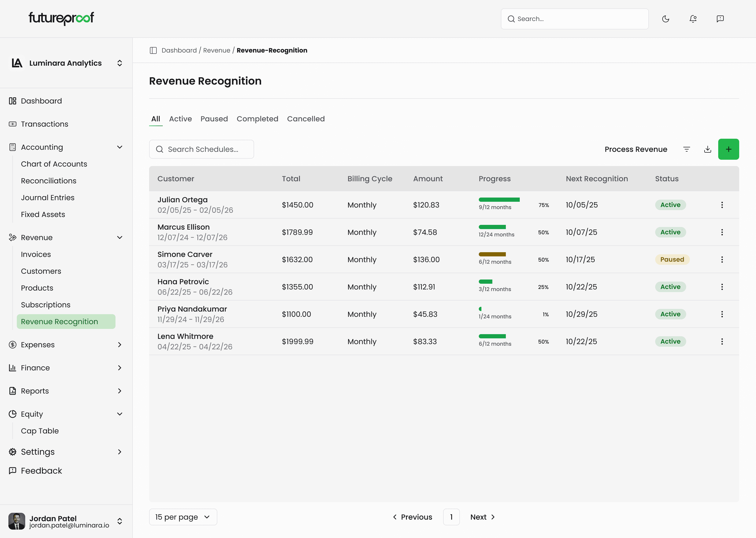Click the Process Revenue button
Screen dimensions: 756x538
click(x=636, y=149)
